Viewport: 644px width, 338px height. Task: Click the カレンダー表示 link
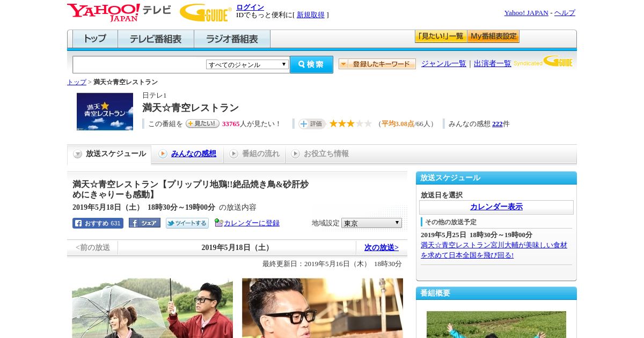(x=496, y=207)
